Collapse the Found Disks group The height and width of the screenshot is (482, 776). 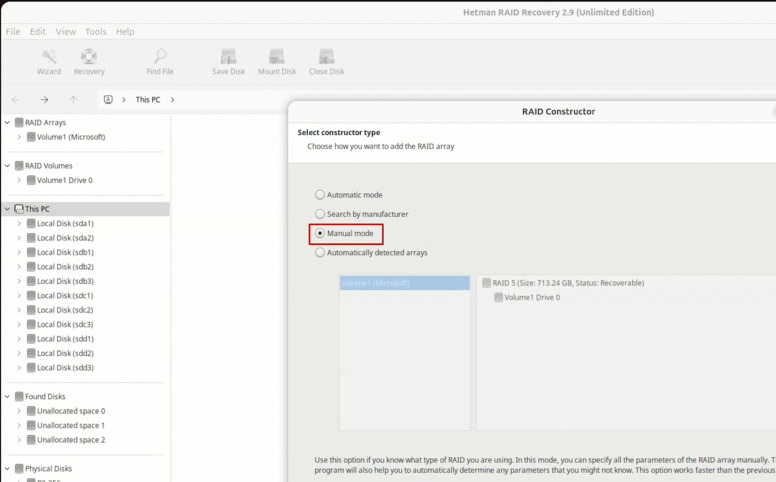[7, 396]
